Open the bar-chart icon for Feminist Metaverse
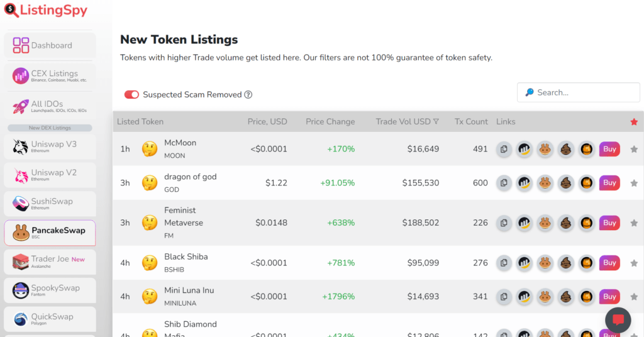 coord(524,223)
